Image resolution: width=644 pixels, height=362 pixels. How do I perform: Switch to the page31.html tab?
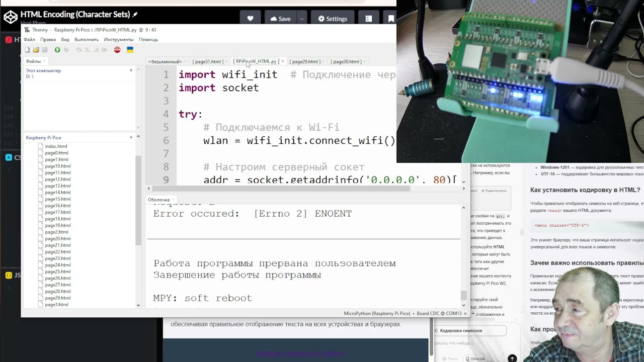point(208,61)
